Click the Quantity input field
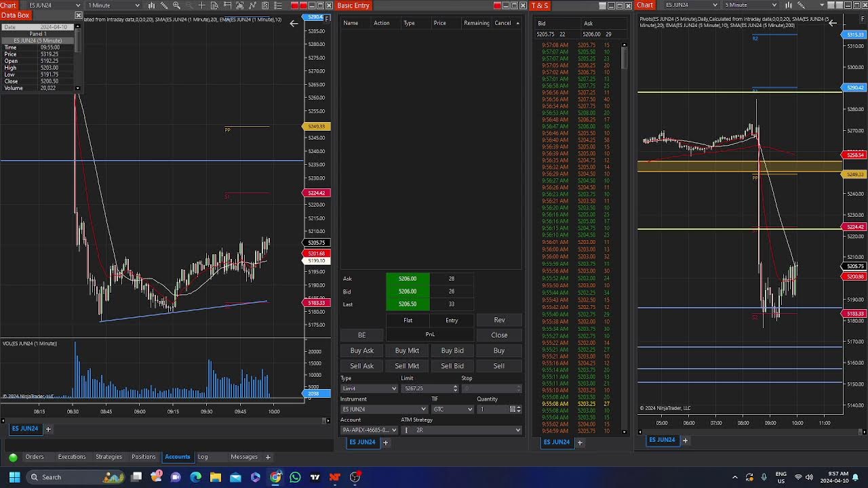 pyautogui.click(x=492, y=409)
